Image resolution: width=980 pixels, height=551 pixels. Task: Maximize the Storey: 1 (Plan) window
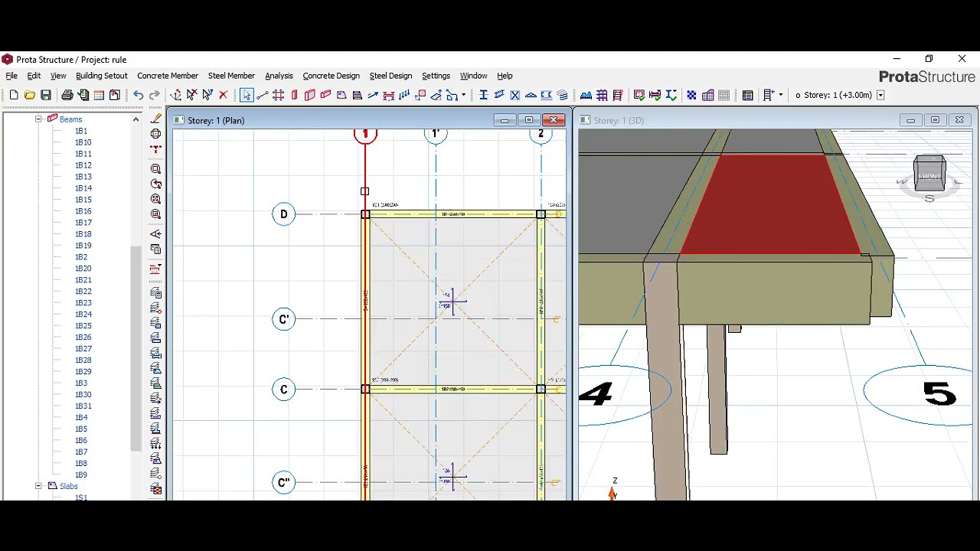(528, 120)
